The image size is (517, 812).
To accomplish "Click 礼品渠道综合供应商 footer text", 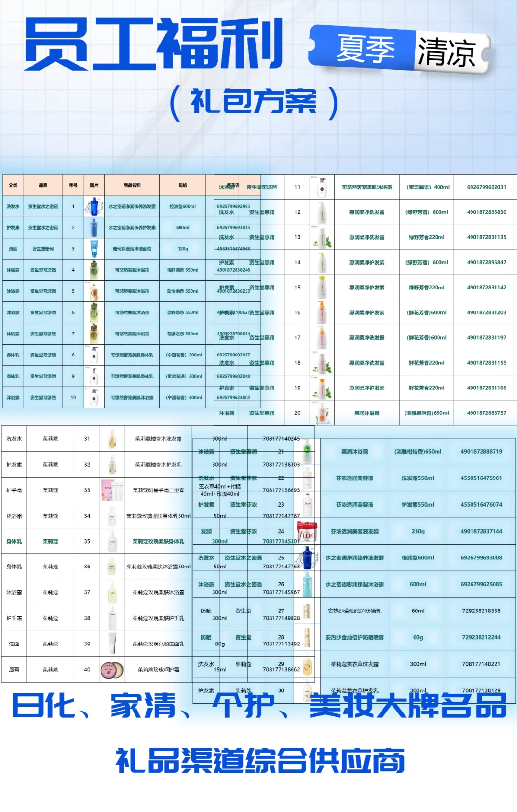I will 260,761.
